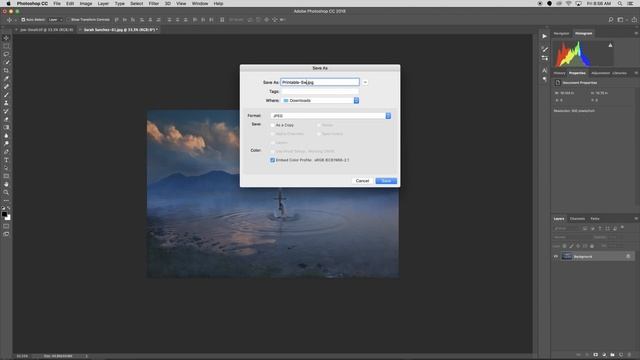Toggle the Show Transform Controls checkbox
The image size is (640, 360).
pyautogui.click(x=69, y=20)
